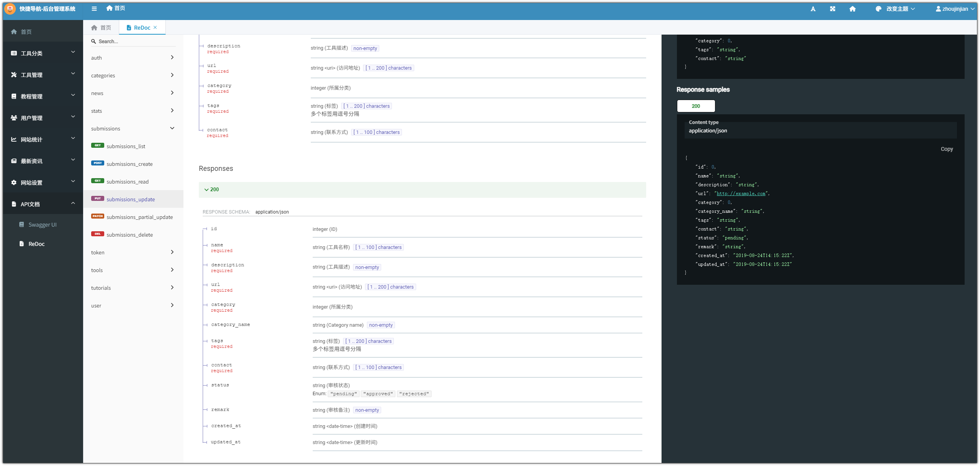Switch to the 首页 tab
The image size is (980, 466).
101,28
